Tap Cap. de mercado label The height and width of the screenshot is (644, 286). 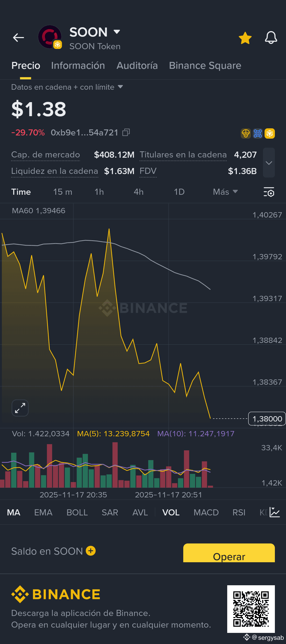46,155
